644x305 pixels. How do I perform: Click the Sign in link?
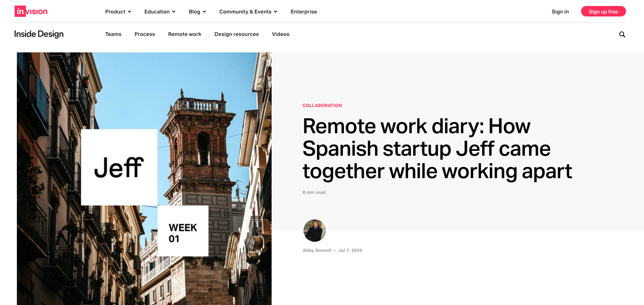pos(560,12)
